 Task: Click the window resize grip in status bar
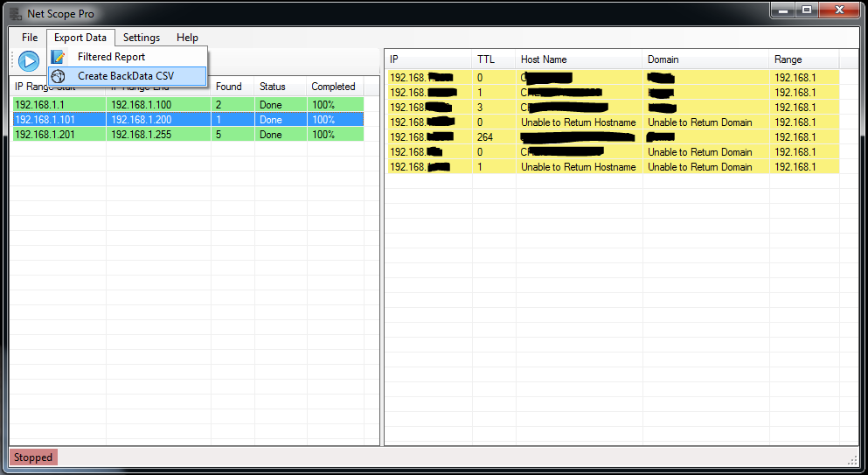point(852,459)
